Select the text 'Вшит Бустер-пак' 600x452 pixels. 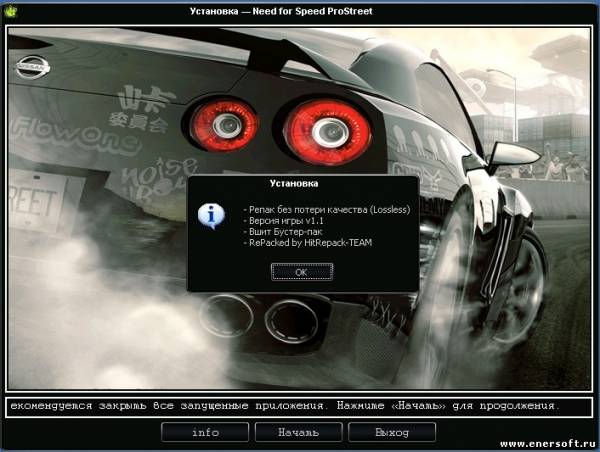tap(285, 232)
